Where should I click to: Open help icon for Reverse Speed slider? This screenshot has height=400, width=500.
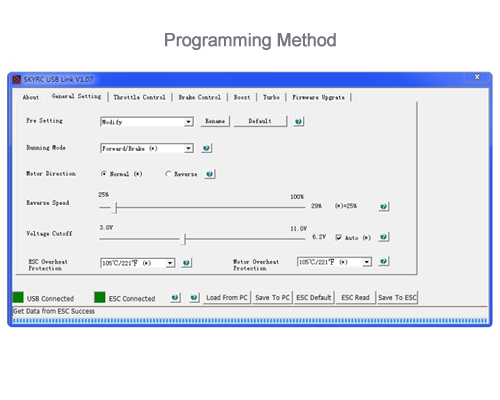point(384,206)
